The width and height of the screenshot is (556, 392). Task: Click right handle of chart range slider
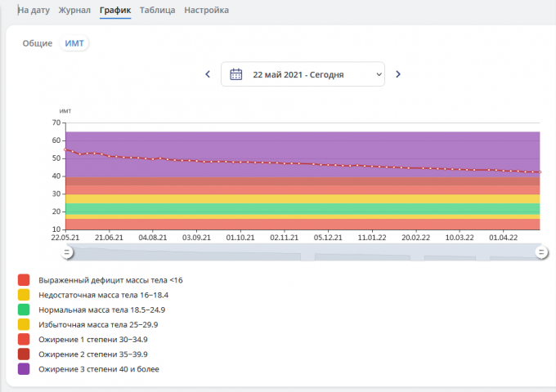click(x=541, y=253)
